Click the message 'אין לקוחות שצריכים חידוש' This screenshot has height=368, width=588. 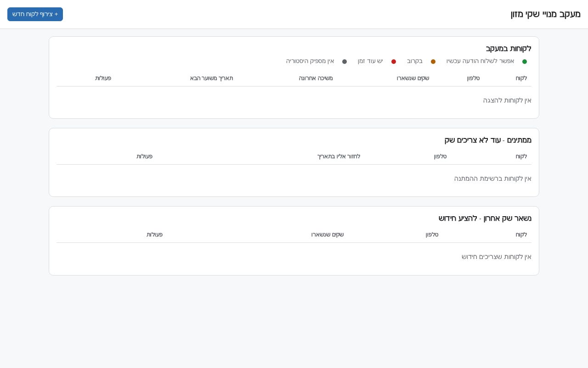coord(497,257)
